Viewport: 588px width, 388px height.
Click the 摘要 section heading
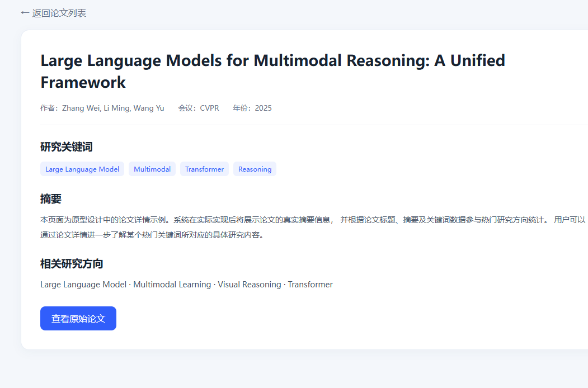click(x=51, y=198)
